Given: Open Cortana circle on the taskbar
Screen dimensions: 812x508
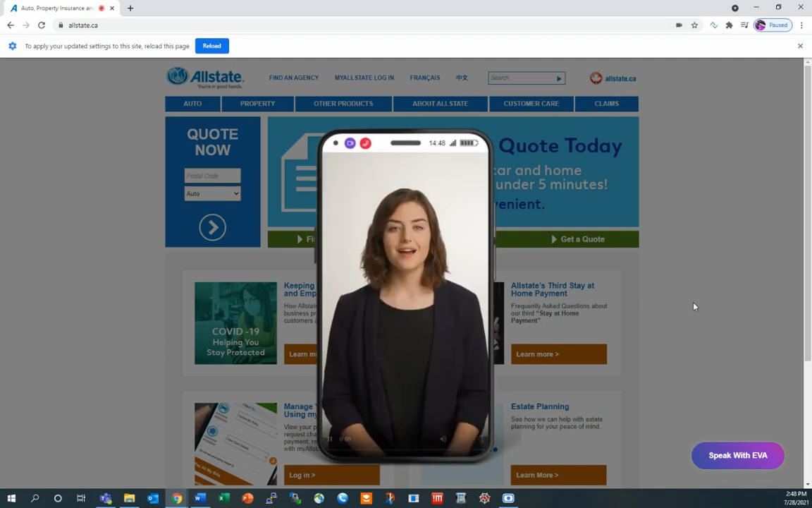Looking at the screenshot, I should pyautogui.click(x=58, y=498).
